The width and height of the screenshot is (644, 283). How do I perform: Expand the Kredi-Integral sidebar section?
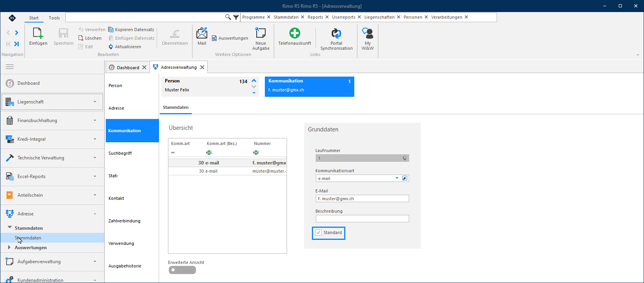52,139
